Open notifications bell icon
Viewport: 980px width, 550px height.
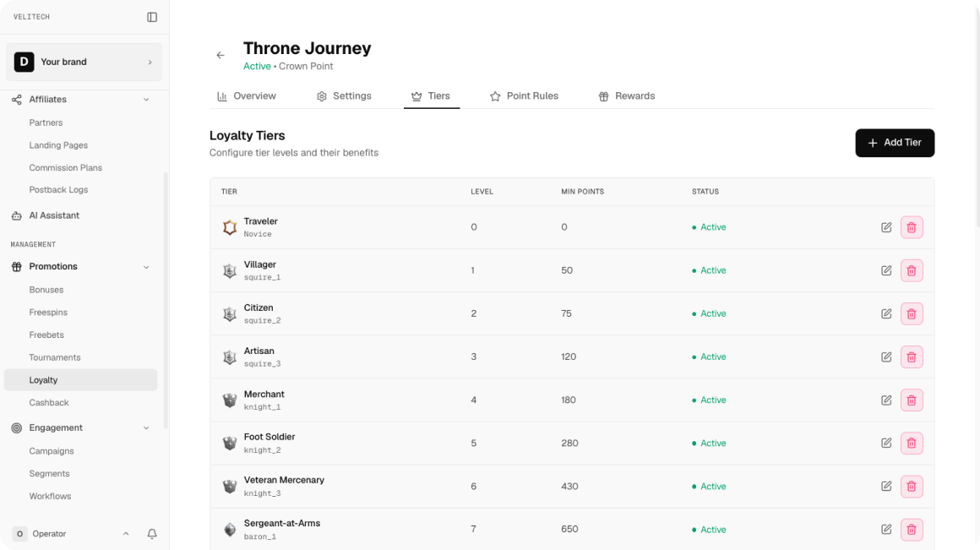[152, 534]
